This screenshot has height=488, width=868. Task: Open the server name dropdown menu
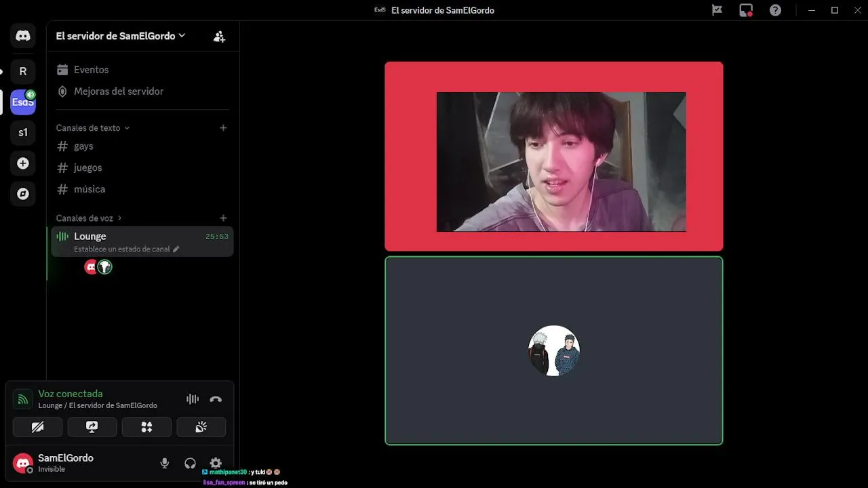pos(121,36)
